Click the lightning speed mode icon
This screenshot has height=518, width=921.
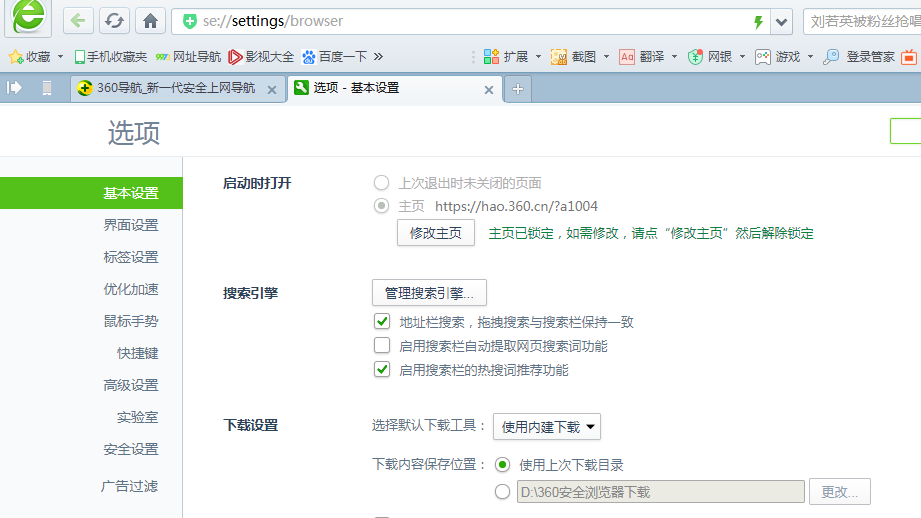[x=758, y=22]
